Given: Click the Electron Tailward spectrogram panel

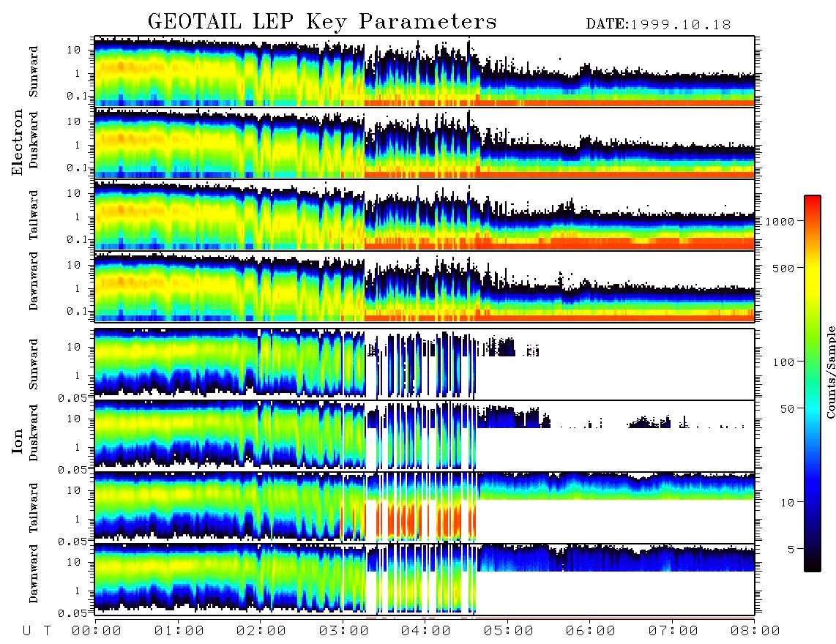Looking at the screenshot, I should pyautogui.click(x=425, y=214).
